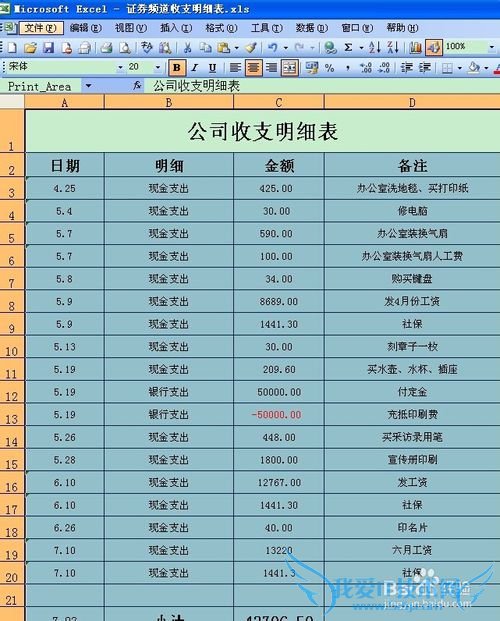Expand the undo history arrow
The width and height of the screenshot is (500, 621).
(286, 48)
